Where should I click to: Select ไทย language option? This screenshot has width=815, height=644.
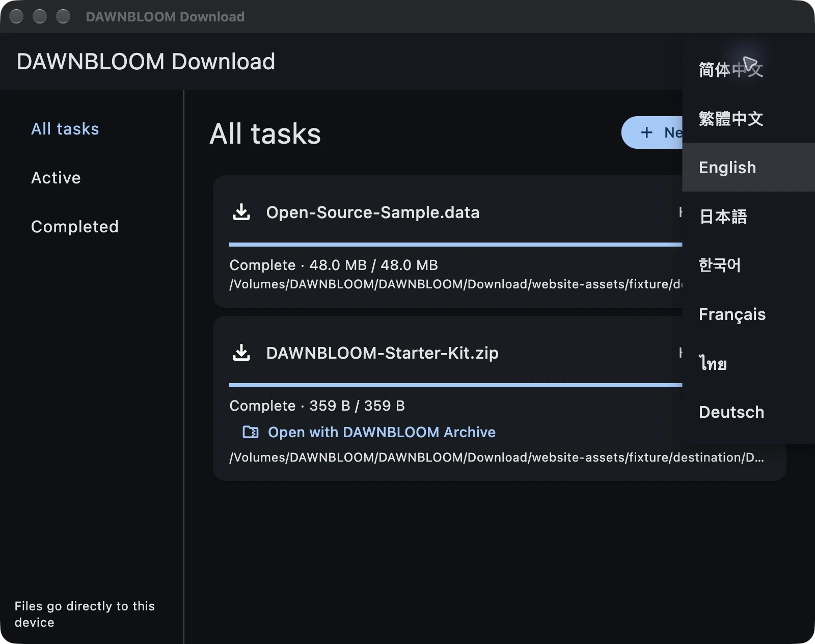[x=748, y=363]
